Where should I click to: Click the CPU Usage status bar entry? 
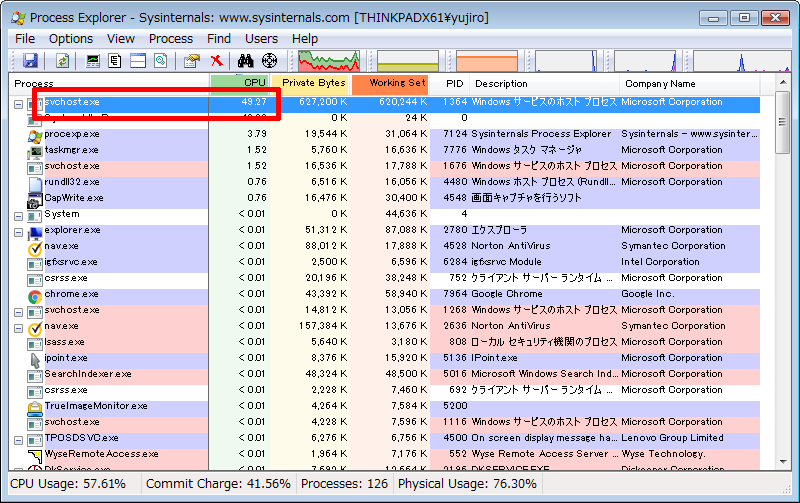point(68,484)
